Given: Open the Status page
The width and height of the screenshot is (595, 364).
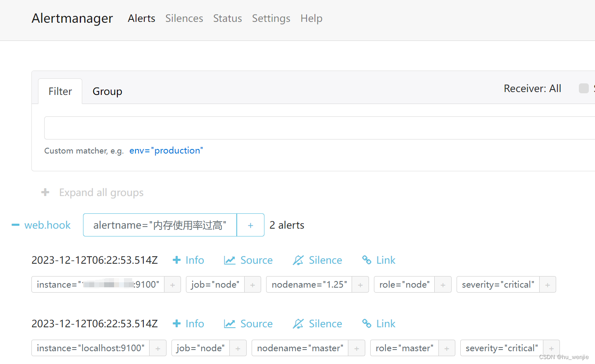Looking at the screenshot, I should (x=227, y=18).
